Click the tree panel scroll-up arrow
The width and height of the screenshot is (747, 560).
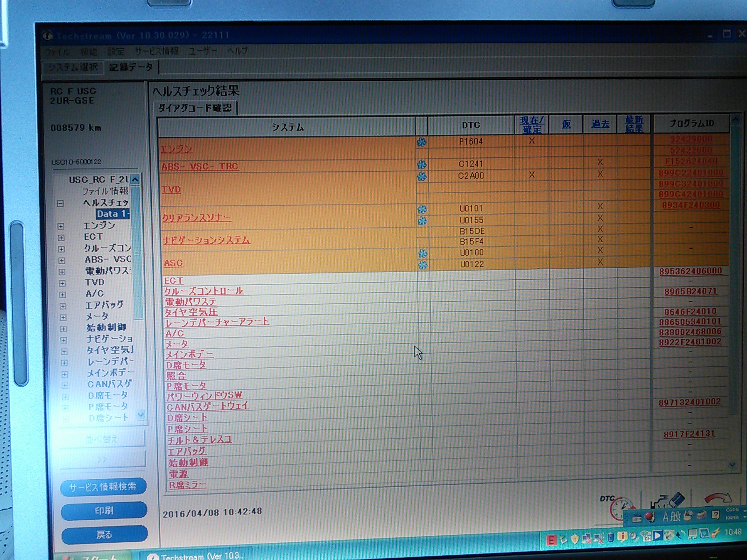point(135,180)
